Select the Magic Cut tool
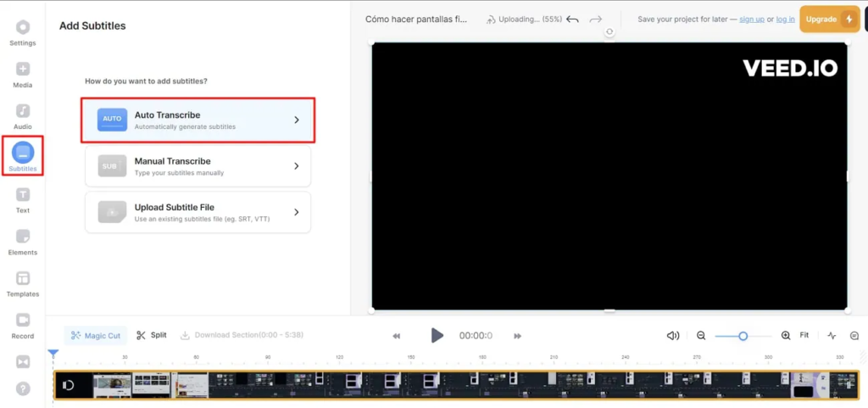868x408 pixels. [x=96, y=336]
